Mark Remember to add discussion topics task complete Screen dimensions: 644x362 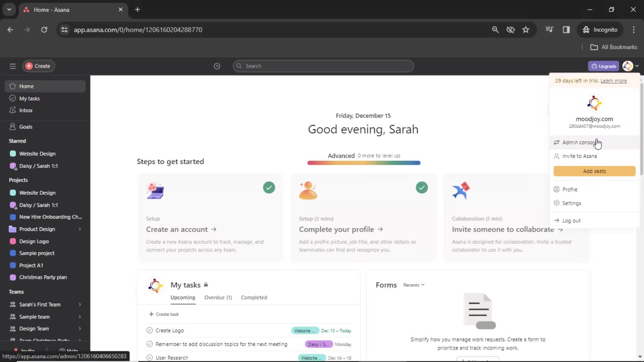pyautogui.click(x=150, y=344)
